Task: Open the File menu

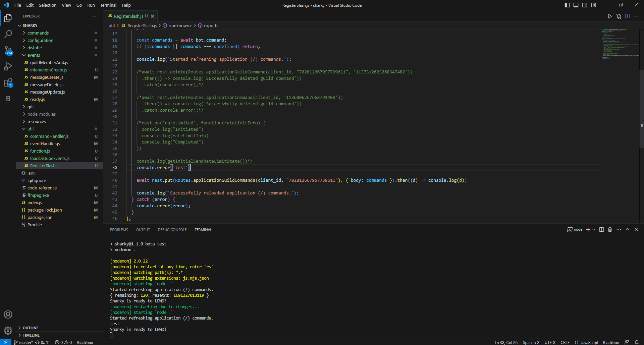Action: tap(18, 5)
